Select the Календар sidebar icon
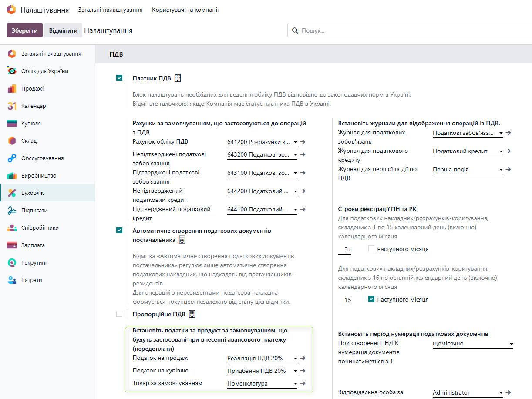 (x=12, y=106)
